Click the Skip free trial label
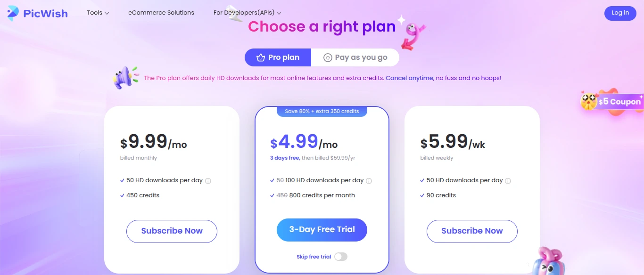This screenshot has width=644, height=275. click(314, 257)
